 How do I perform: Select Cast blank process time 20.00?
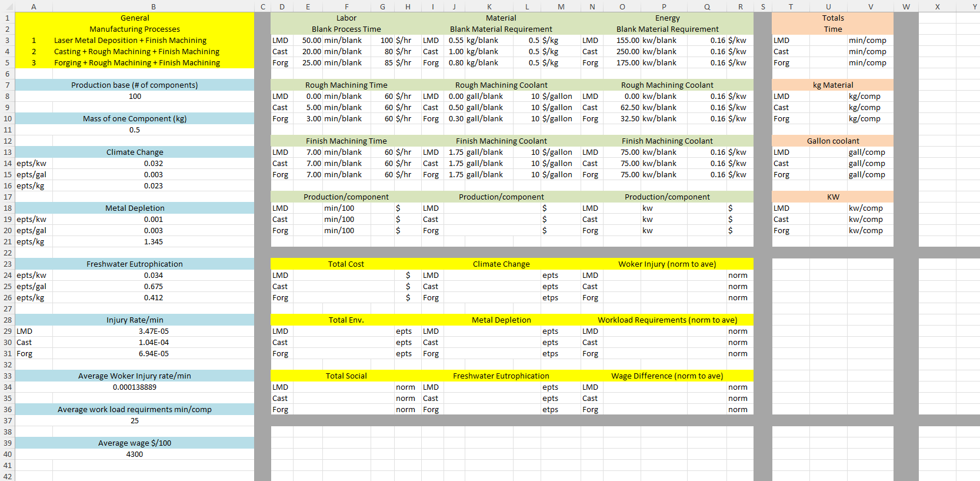308,51
